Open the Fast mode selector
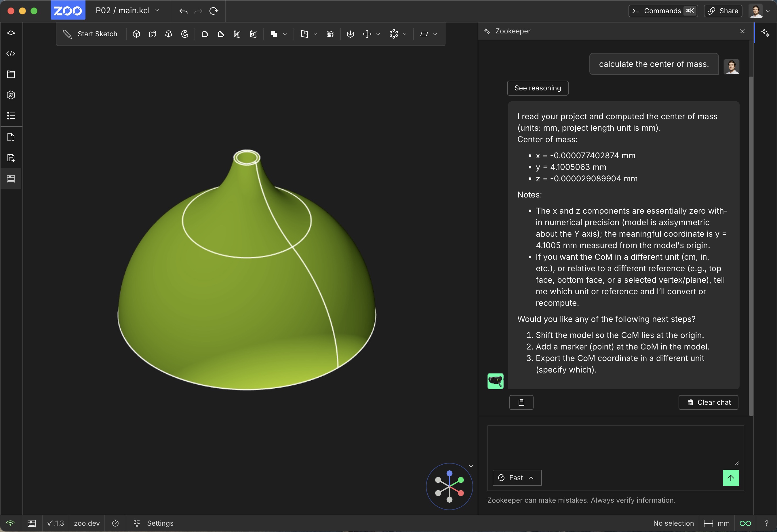 click(517, 478)
